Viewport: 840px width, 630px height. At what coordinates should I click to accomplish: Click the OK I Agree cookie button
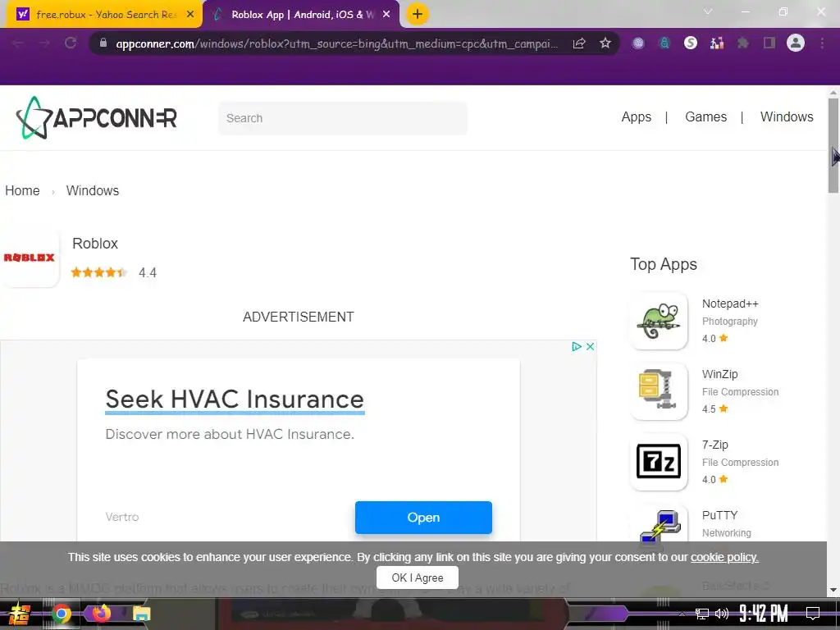pos(418,577)
